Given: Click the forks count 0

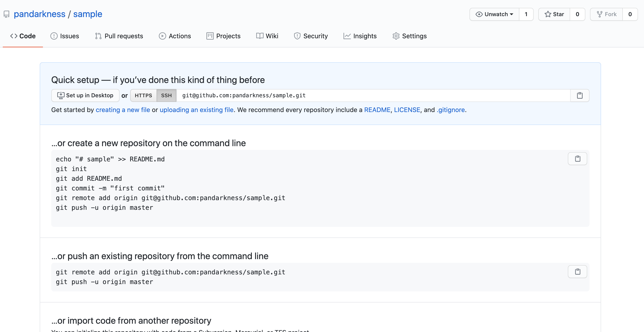Looking at the screenshot, I should (630, 14).
